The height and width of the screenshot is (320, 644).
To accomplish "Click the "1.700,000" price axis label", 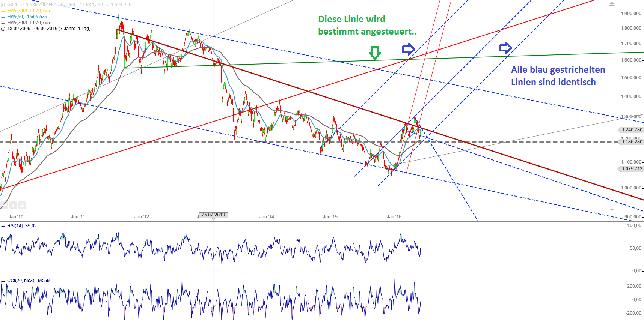I will click(x=631, y=44).
